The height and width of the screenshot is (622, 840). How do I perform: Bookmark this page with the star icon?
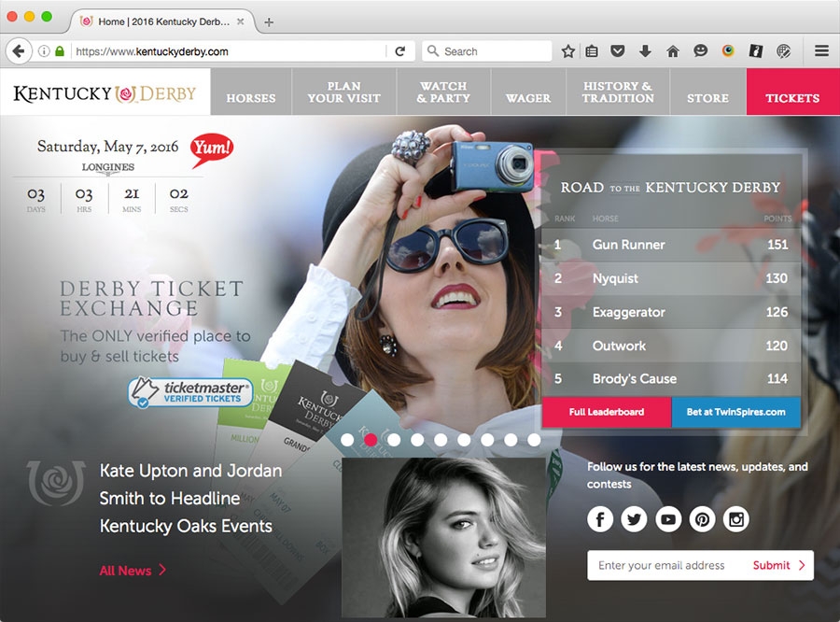(567, 51)
